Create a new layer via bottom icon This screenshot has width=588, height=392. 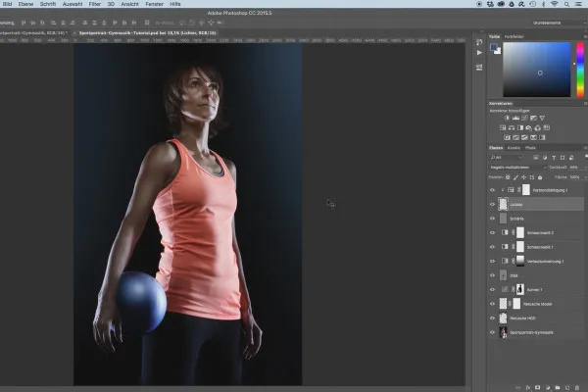click(567, 387)
